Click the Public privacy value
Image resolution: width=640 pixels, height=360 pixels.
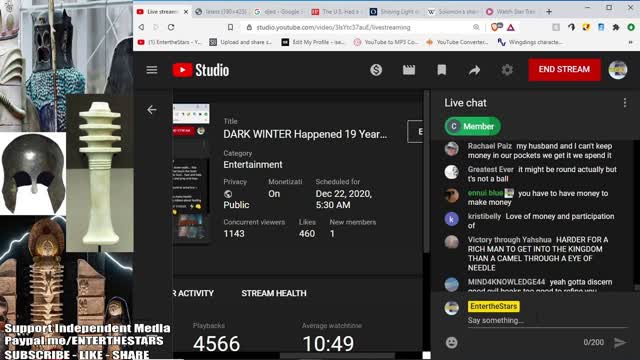[x=236, y=205]
